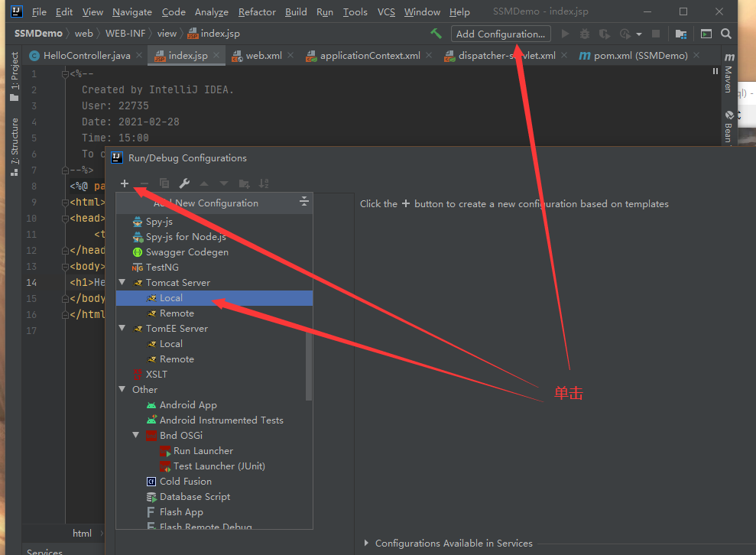Open Project Structure icon in toolbar

pyautogui.click(x=681, y=34)
